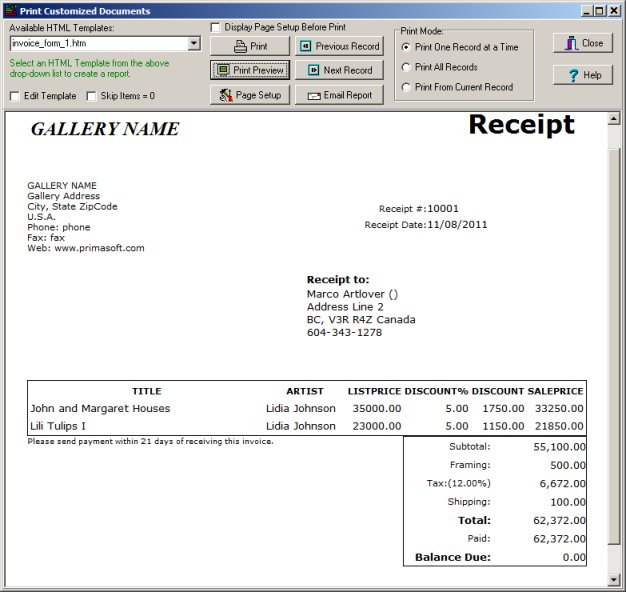Click the SALEPRICE column header
The image size is (626, 592).
pyautogui.click(x=555, y=391)
